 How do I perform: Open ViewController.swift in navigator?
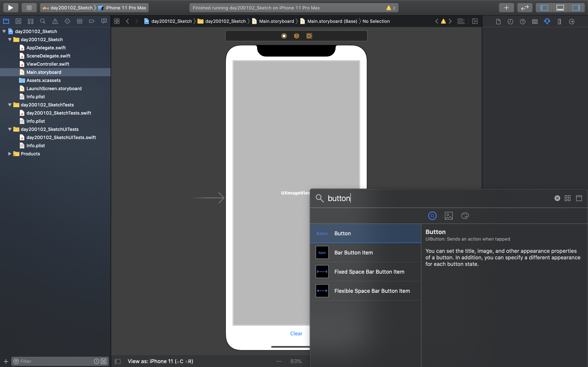click(48, 64)
